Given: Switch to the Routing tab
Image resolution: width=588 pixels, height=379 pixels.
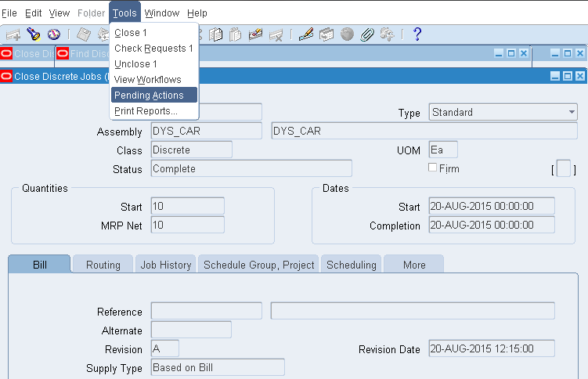Looking at the screenshot, I should 103,265.
